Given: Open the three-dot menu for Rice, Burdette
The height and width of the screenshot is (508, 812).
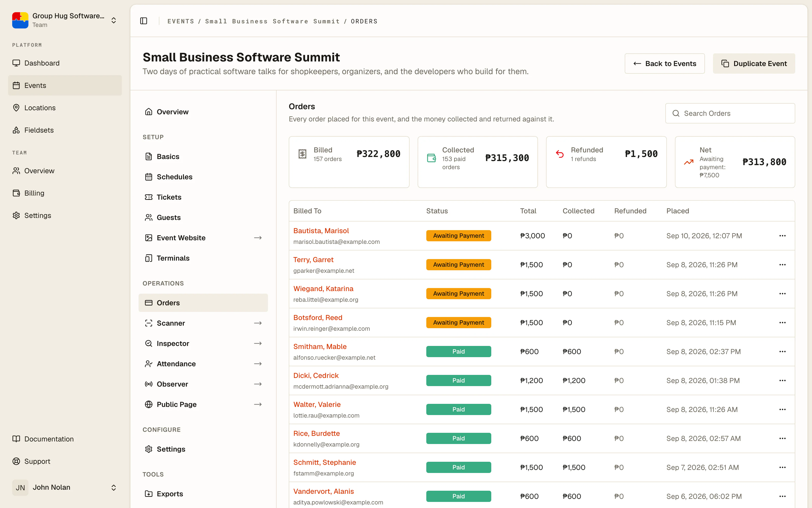Looking at the screenshot, I should [783, 438].
